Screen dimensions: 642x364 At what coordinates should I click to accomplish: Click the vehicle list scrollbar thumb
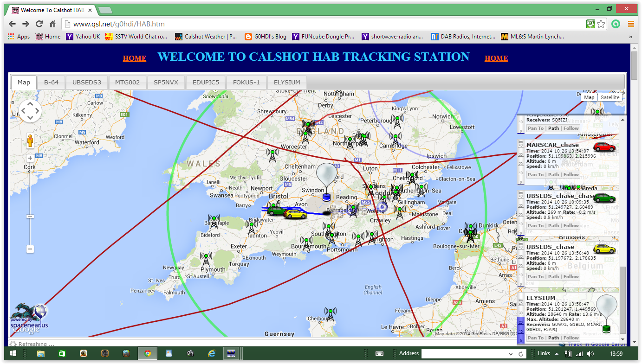[623, 300]
